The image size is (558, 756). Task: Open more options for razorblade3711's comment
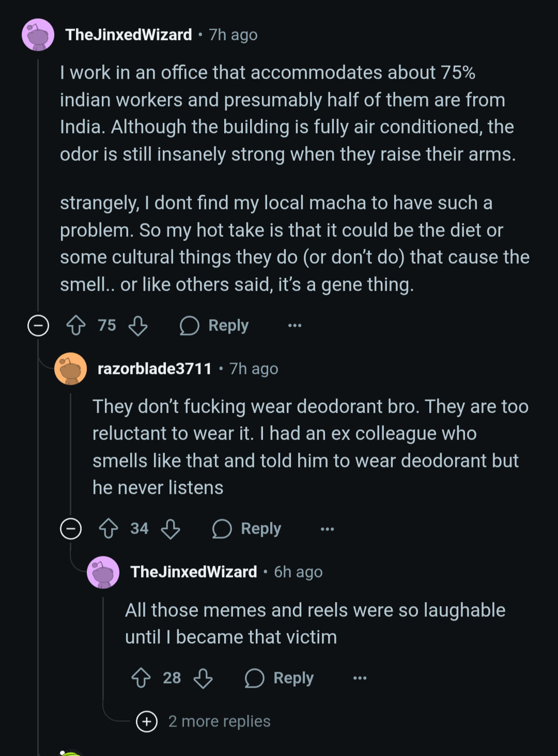point(327,528)
